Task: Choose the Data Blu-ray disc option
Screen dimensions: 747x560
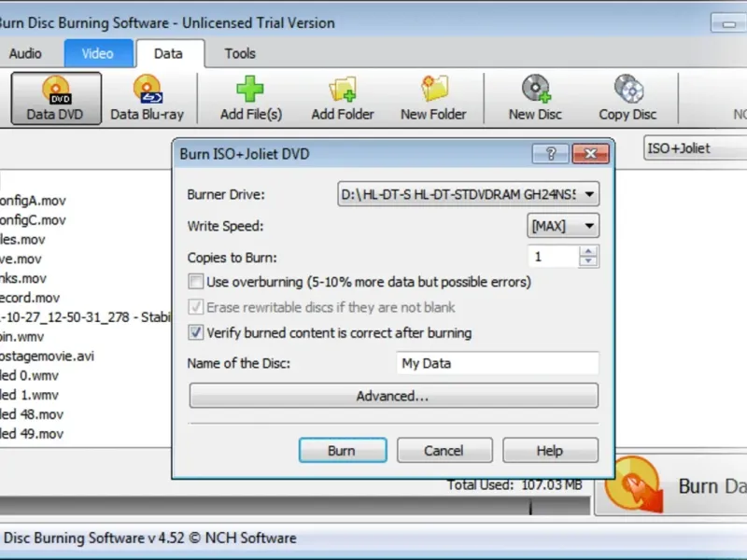Action: 148,99
